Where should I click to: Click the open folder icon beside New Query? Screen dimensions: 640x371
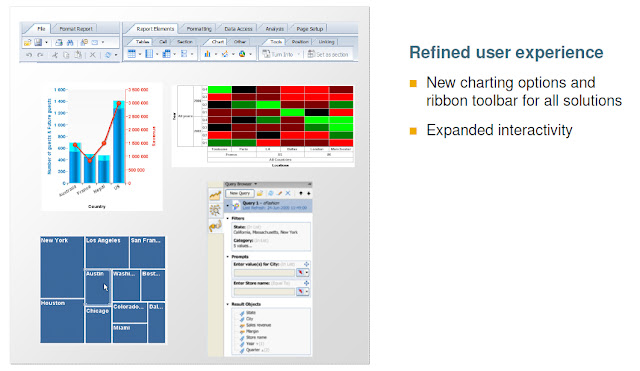coord(260,193)
